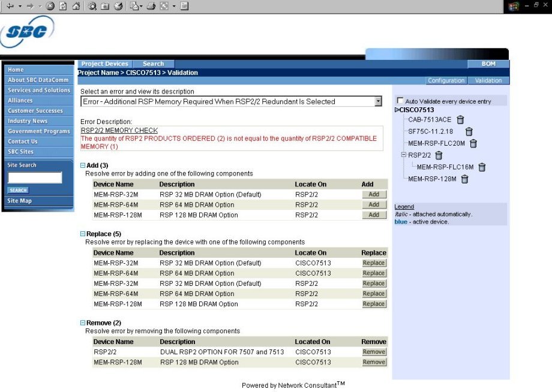Switch to the Configuration tab
Viewport: 552px width, 392px height.
pyautogui.click(x=446, y=80)
